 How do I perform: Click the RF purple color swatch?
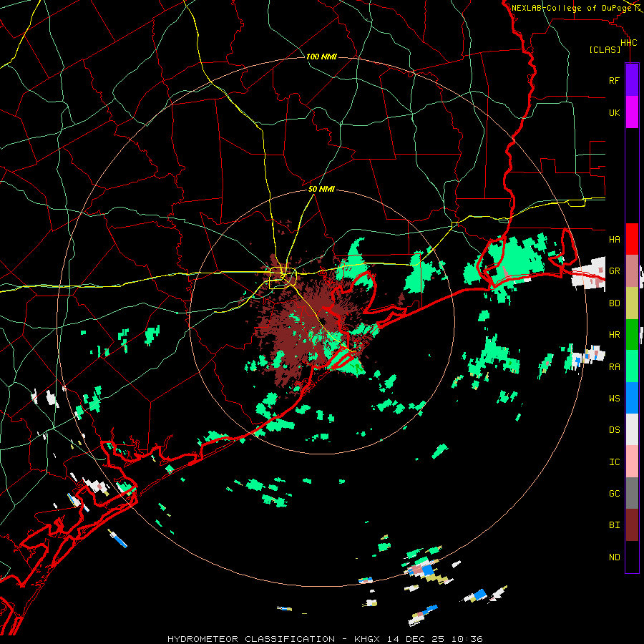tap(632, 80)
